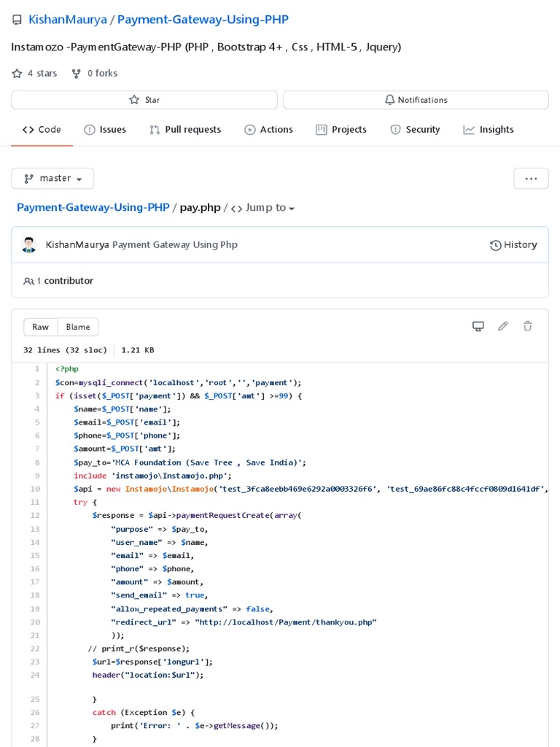
Task: Open the Payment-Gateway-Using-PHP breadcrumb link
Action: click(x=93, y=208)
